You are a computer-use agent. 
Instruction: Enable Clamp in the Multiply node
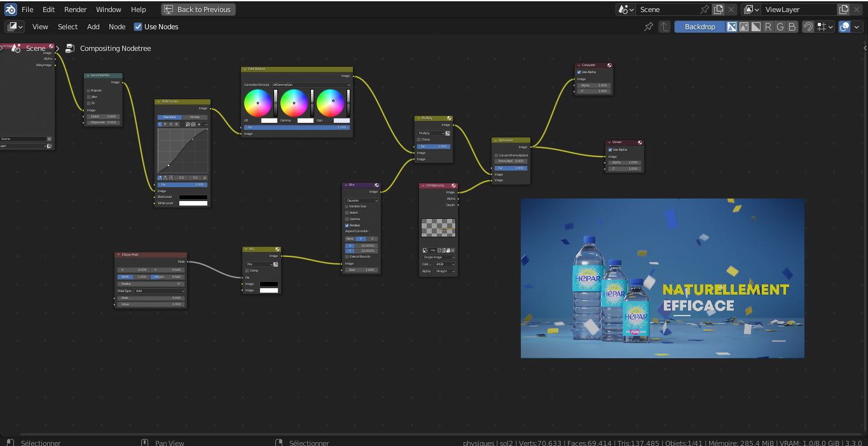[x=419, y=140]
